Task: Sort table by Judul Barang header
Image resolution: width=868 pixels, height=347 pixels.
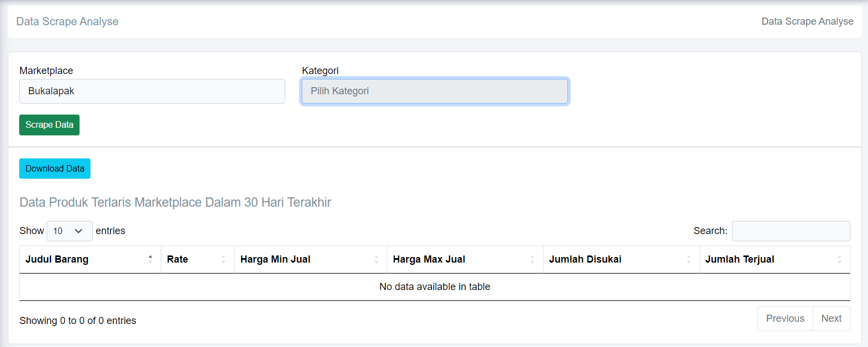Action: click(57, 259)
